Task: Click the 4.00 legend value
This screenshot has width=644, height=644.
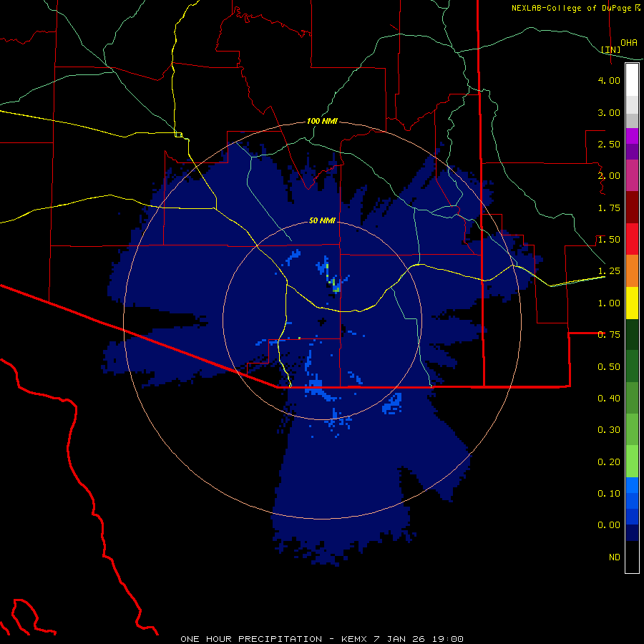Action: tap(609, 80)
